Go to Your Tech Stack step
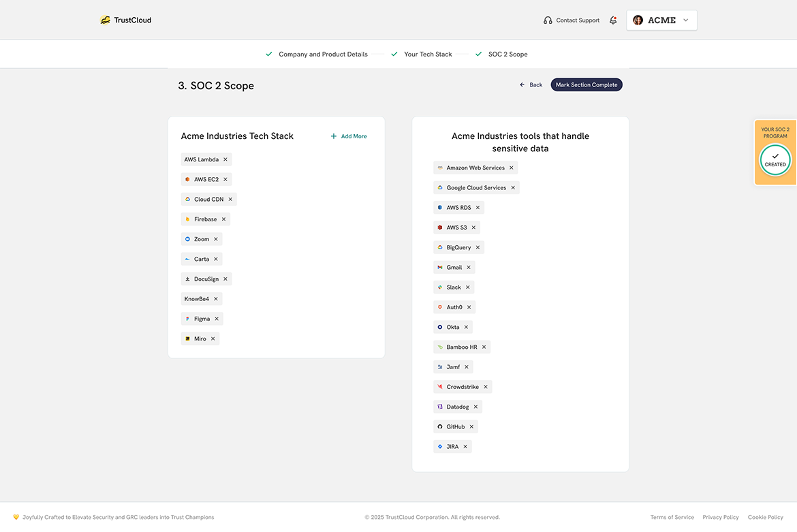The width and height of the screenshot is (797, 532). [x=422, y=54]
